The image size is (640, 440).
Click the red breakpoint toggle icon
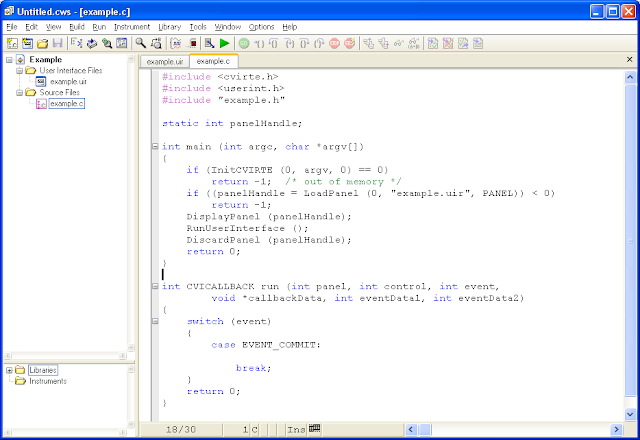[192, 43]
